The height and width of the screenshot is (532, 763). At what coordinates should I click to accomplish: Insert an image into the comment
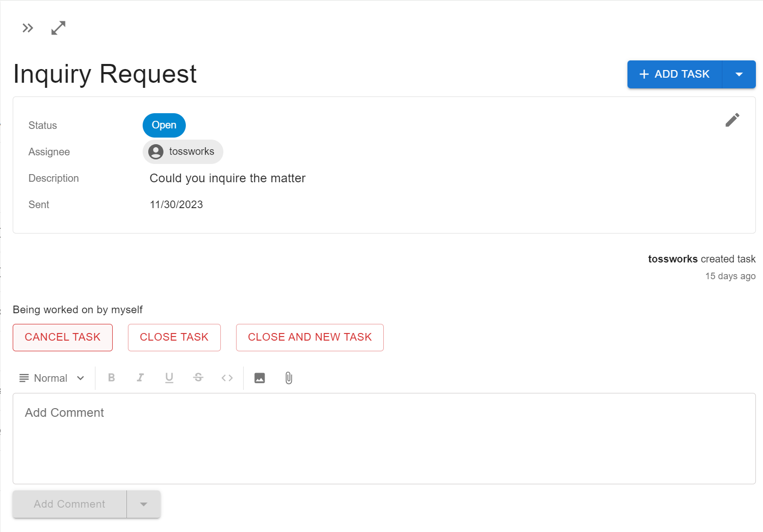(259, 378)
